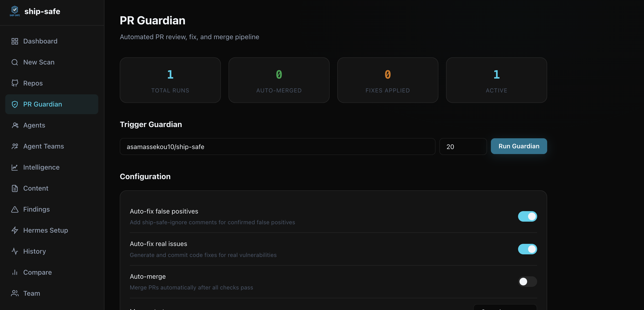Image resolution: width=644 pixels, height=310 pixels.
Task: Click the Findings warning triangle icon
Action: click(15, 209)
